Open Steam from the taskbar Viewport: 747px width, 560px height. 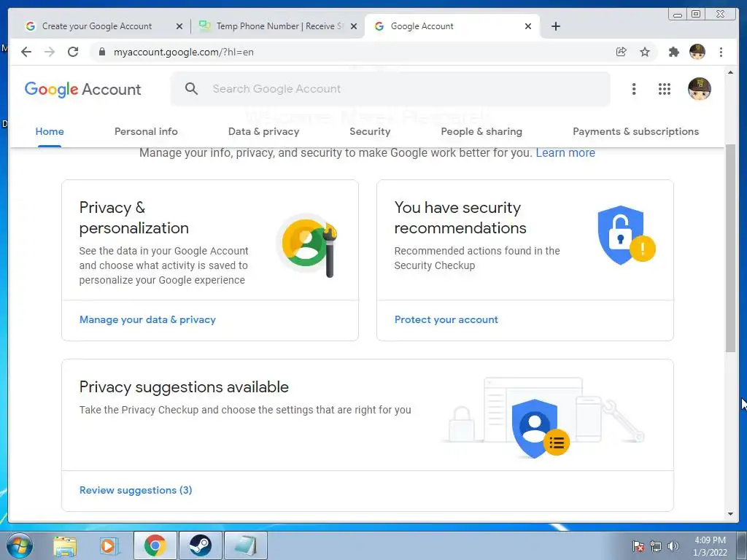200,545
